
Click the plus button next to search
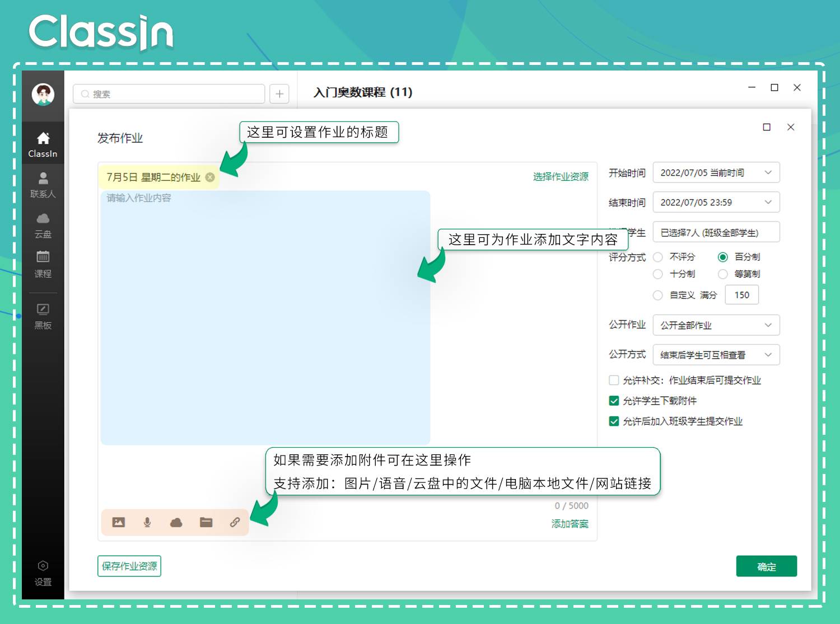(279, 93)
